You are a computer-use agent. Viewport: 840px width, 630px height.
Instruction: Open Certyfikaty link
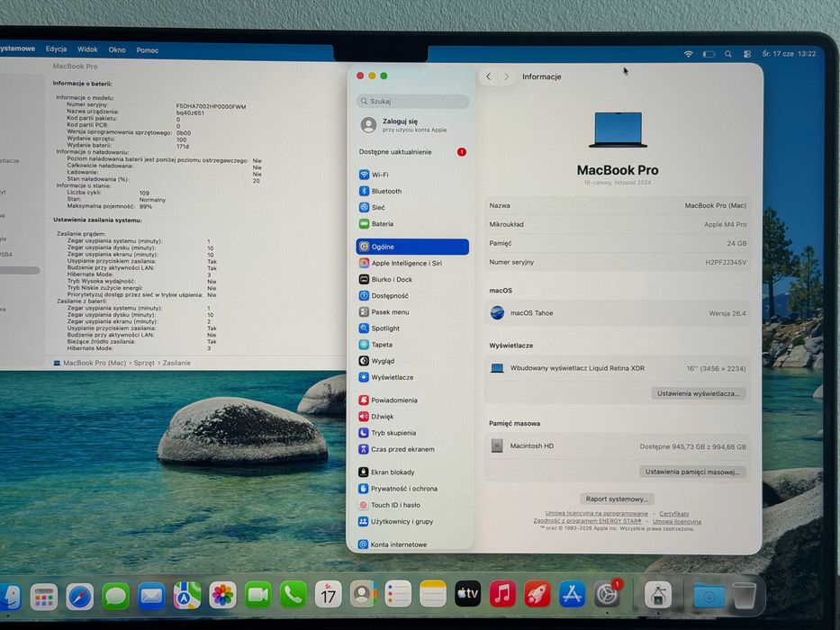click(674, 513)
